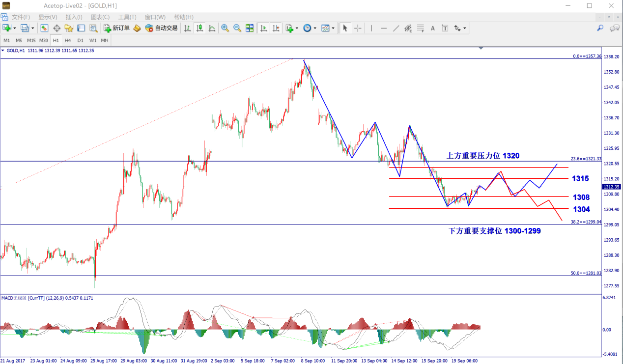Image resolution: width=623 pixels, height=364 pixels.
Task: Toggle candlestick chart mode
Action: pyautogui.click(x=199, y=28)
